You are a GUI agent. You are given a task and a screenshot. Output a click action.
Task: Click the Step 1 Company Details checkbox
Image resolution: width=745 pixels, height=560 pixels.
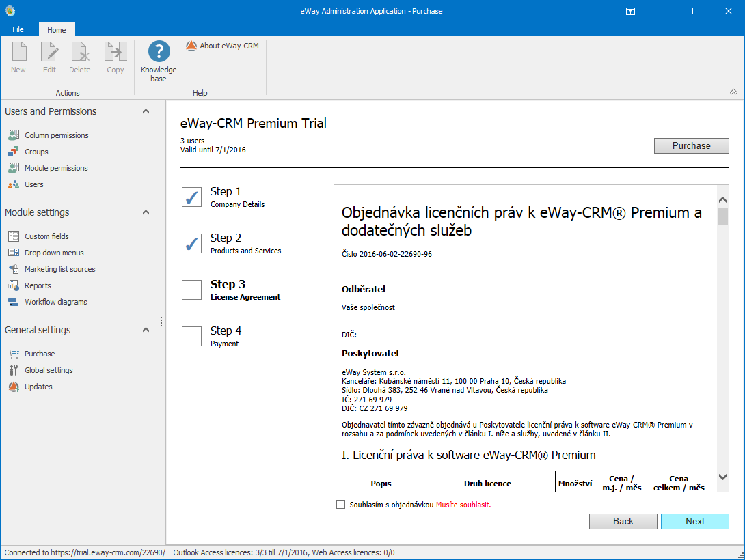tap(192, 197)
